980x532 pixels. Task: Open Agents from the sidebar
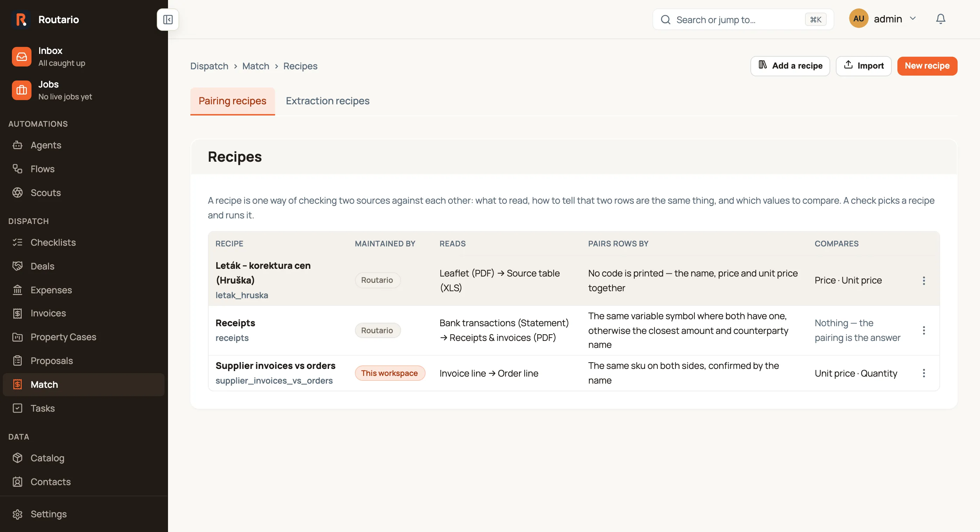tap(84, 145)
